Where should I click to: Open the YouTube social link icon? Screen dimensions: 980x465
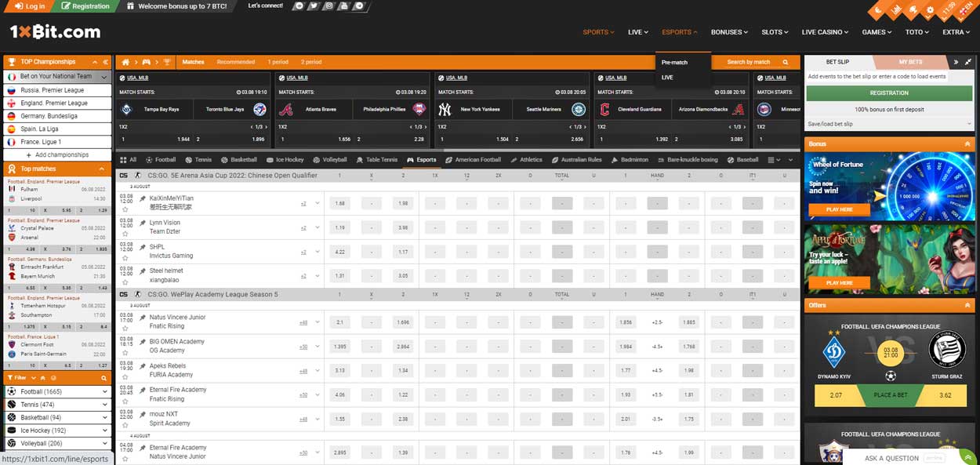pyautogui.click(x=343, y=5)
